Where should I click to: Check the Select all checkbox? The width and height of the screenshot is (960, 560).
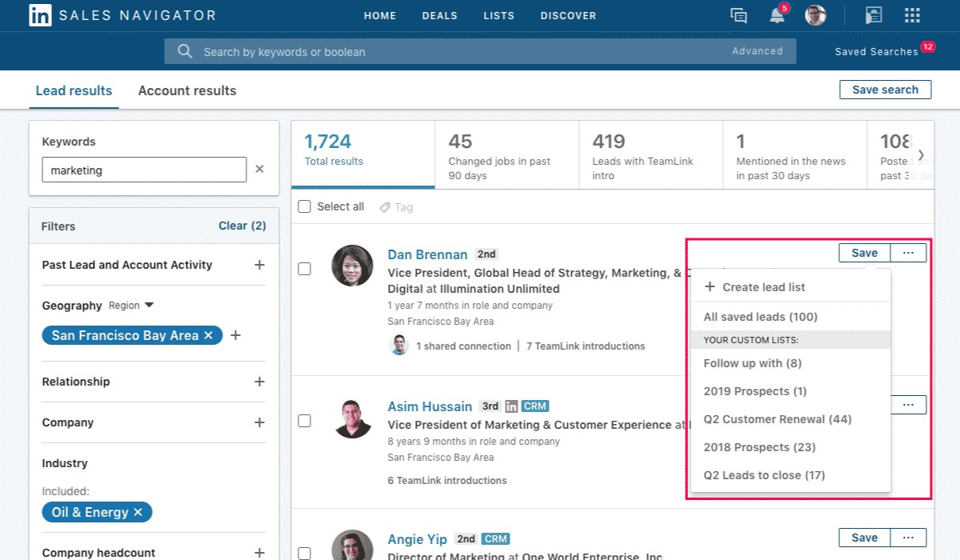(304, 206)
